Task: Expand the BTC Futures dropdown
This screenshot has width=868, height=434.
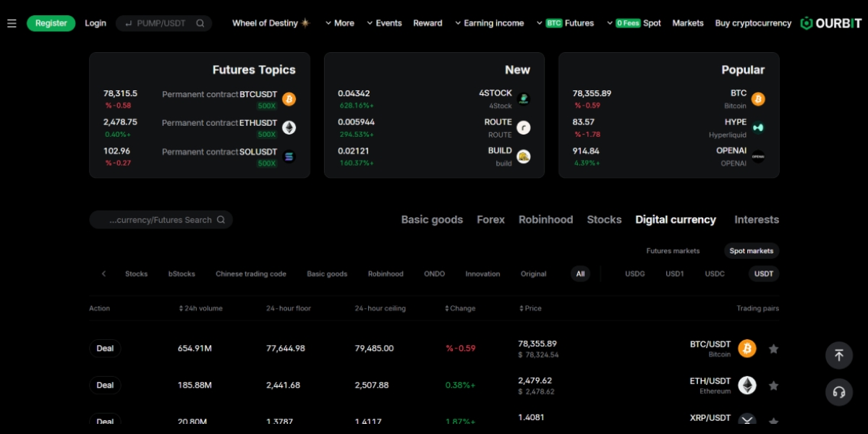Action: click(x=565, y=23)
